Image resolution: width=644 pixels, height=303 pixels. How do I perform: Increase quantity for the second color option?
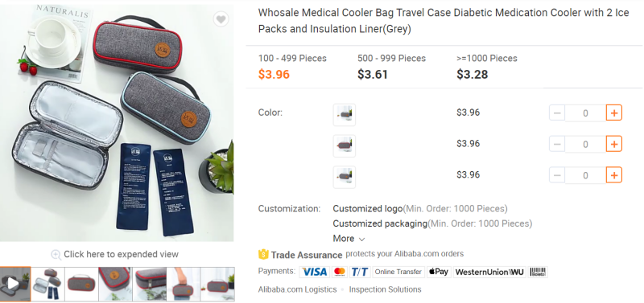tap(614, 144)
